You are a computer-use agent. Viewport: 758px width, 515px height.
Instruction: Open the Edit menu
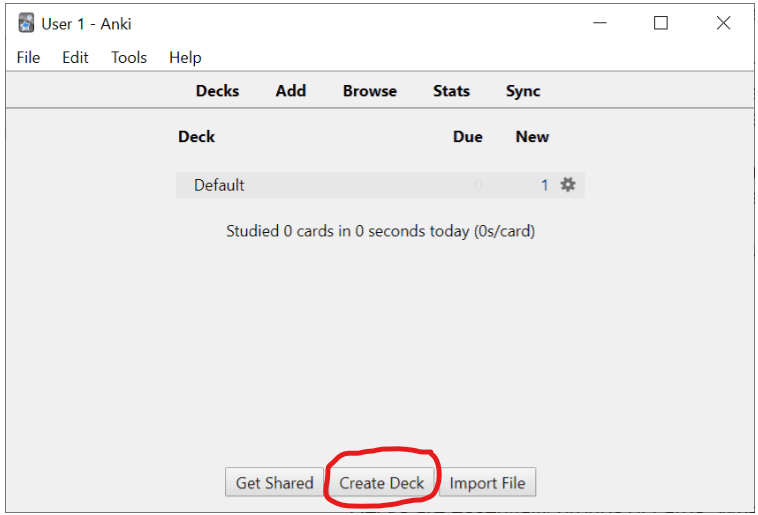click(x=75, y=58)
